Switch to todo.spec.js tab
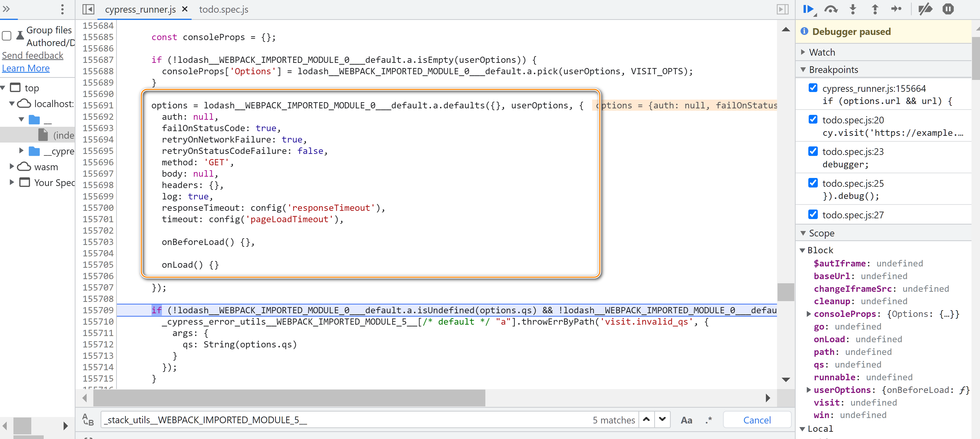Image resolution: width=980 pixels, height=439 pixels. tap(223, 10)
